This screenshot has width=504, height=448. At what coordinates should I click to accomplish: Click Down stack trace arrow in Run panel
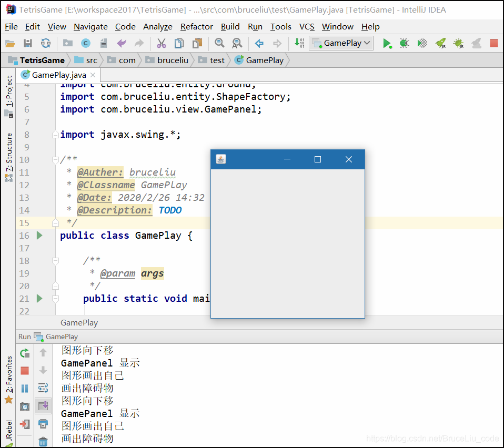pyautogui.click(x=43, y=370)
